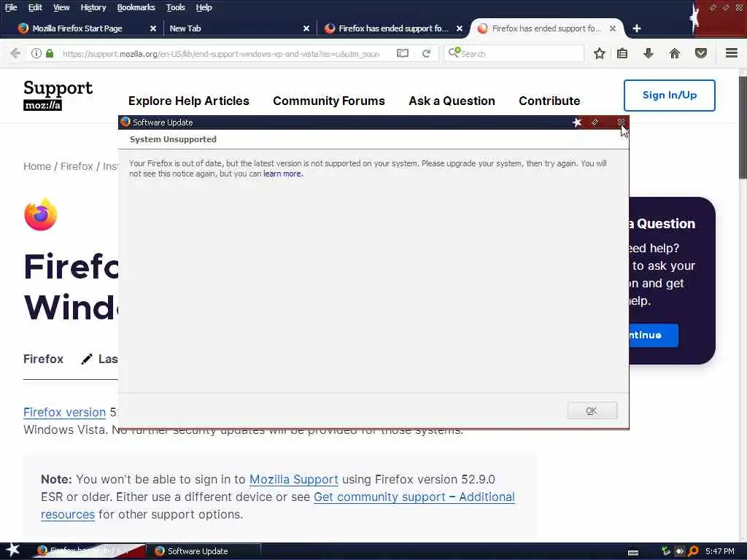Click the Sign In/Up button

[669, 96]
